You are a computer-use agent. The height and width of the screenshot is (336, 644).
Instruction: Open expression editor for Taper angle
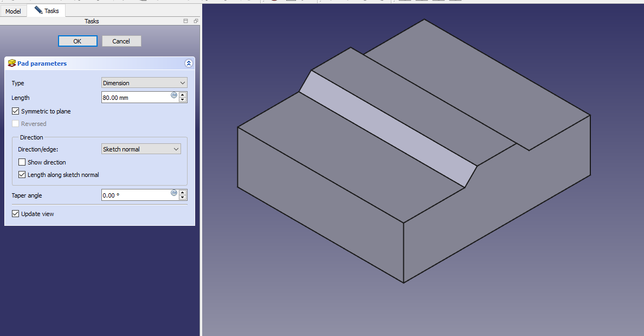click(x=174, y=193)
